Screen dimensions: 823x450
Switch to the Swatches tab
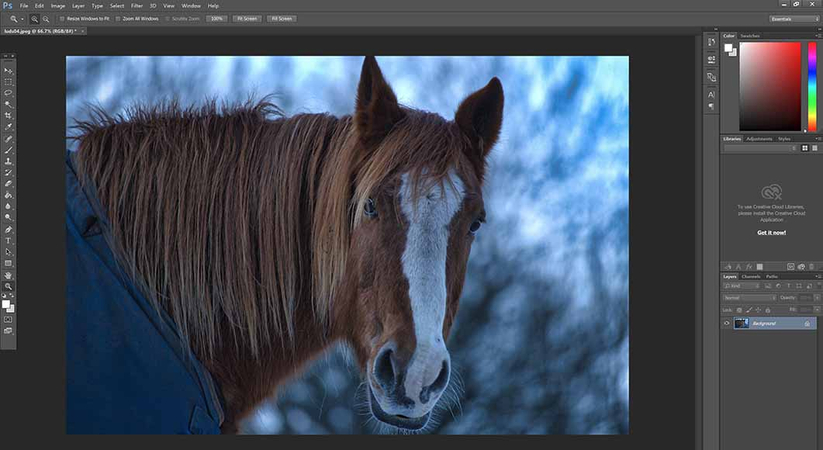pyautogui.click(x=750, y=36)
